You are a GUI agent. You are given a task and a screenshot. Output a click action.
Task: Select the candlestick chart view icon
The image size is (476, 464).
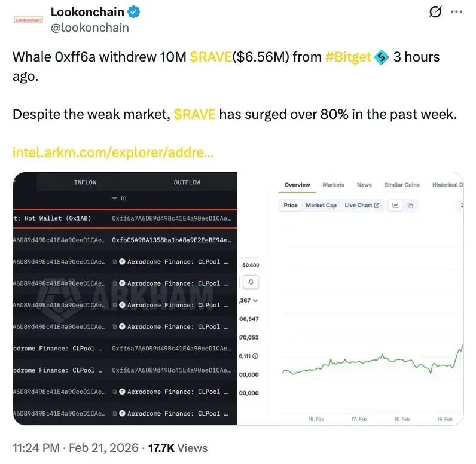(411, 205)
